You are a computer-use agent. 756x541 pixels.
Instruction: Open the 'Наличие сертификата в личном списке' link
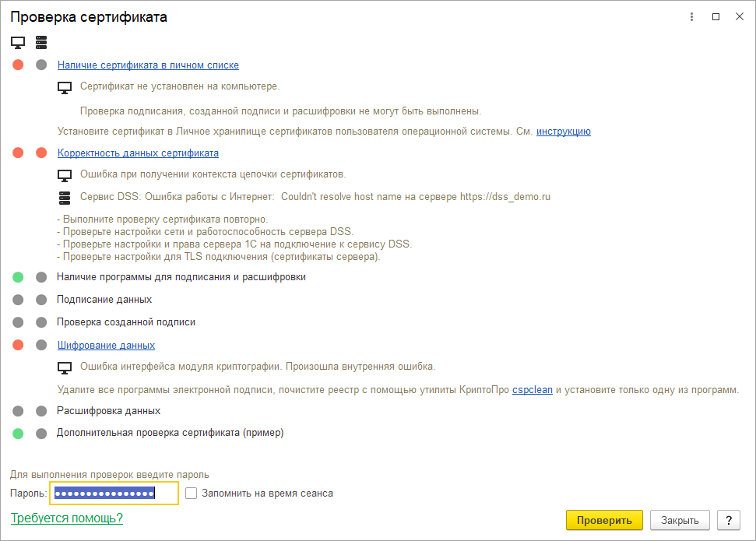click(148, 65)
